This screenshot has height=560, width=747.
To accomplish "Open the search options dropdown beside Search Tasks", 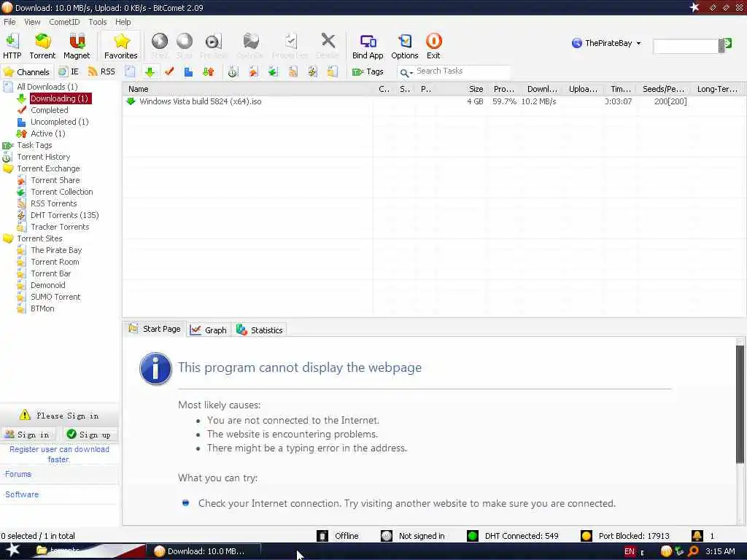I will pos(407,72).
